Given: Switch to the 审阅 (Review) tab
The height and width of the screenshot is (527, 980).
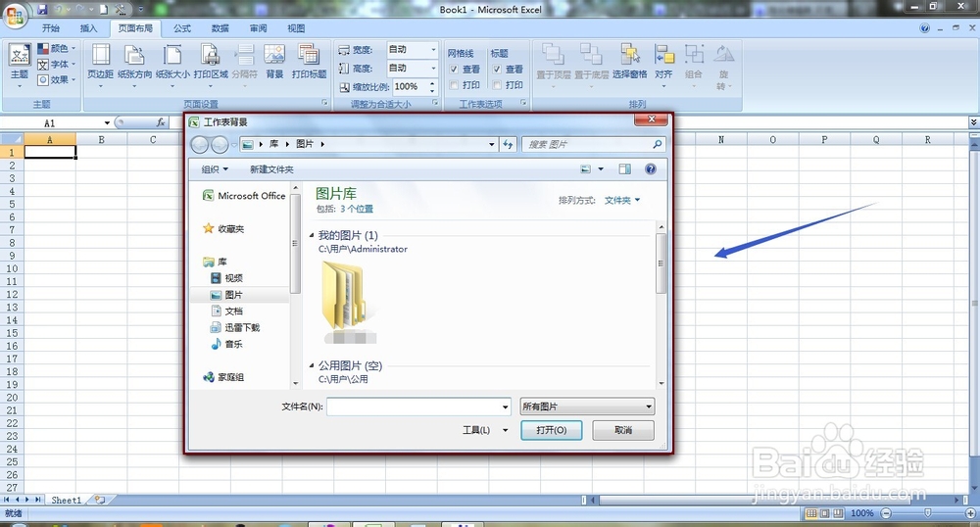Looking at the screenshot, I should [x=258, y=28].
